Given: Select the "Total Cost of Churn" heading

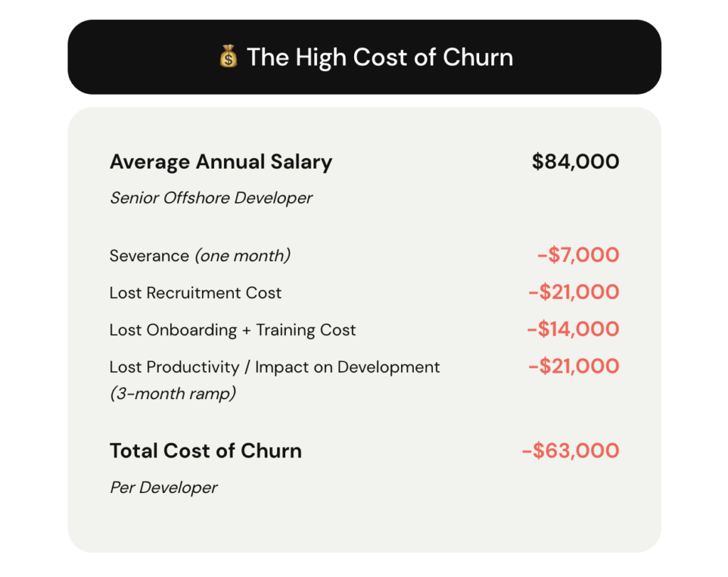Looking at the screenshot, I should [x=205, y=451].
